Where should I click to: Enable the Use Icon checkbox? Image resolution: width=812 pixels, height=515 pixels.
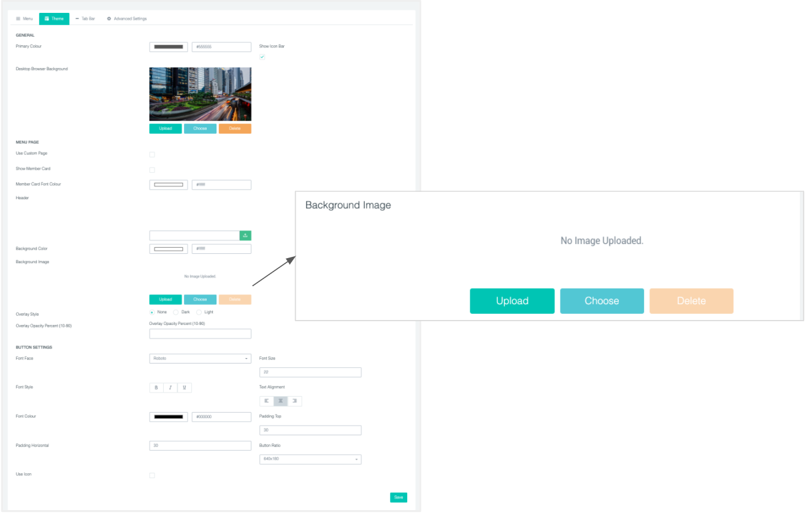coord(152,475)
